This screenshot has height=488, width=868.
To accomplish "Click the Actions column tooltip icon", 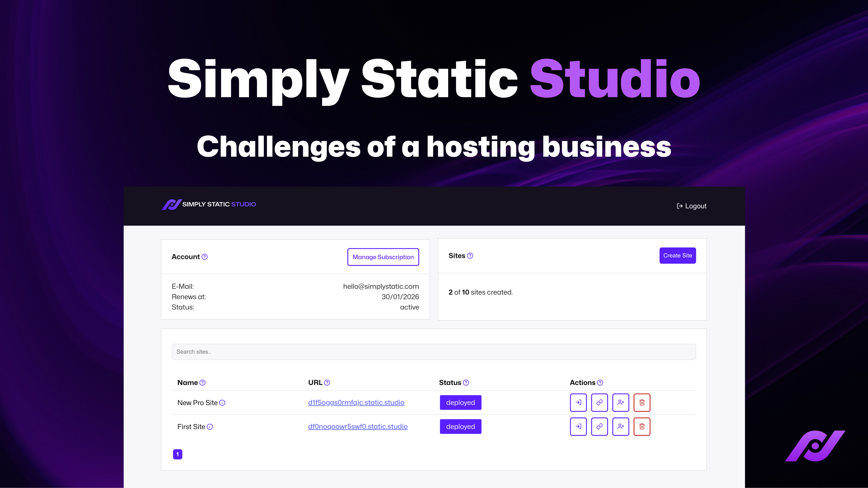I will (600, 383).
